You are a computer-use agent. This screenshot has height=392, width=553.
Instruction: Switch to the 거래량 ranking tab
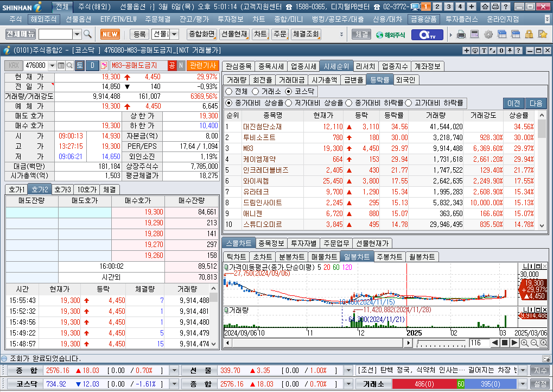[237, 80]
